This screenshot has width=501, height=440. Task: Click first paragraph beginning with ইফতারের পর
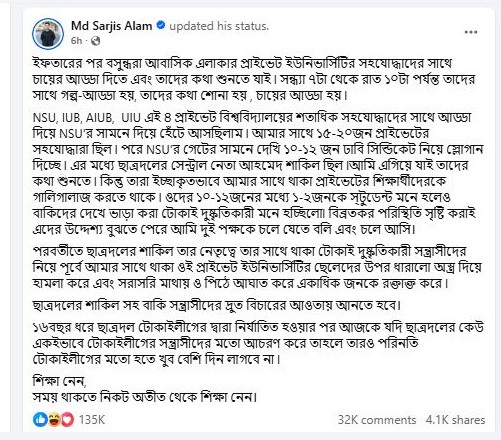tap(254, 79)
